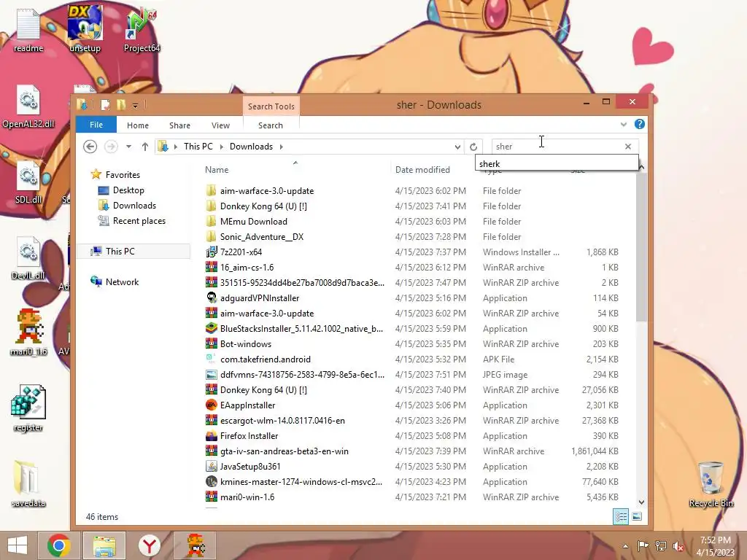Open the View ribbon tab
The height and width of the screenshot is (560, 747).
(x=220, y=125)
